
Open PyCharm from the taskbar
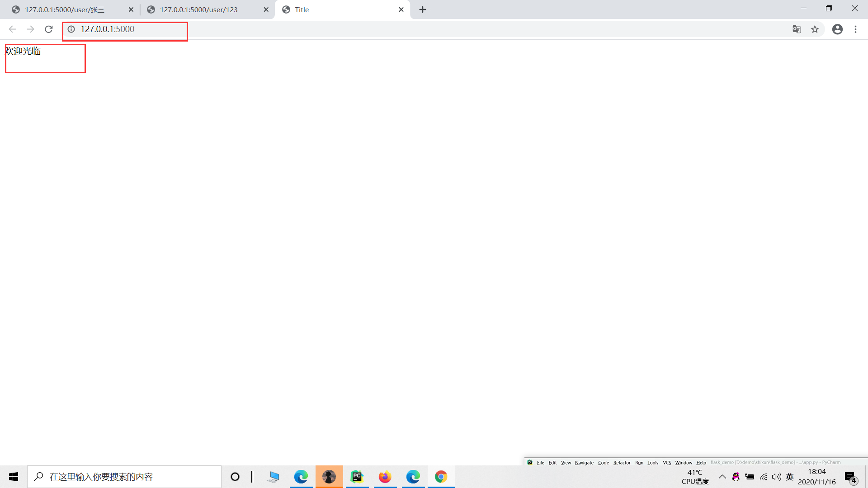(x=357, y=477)
